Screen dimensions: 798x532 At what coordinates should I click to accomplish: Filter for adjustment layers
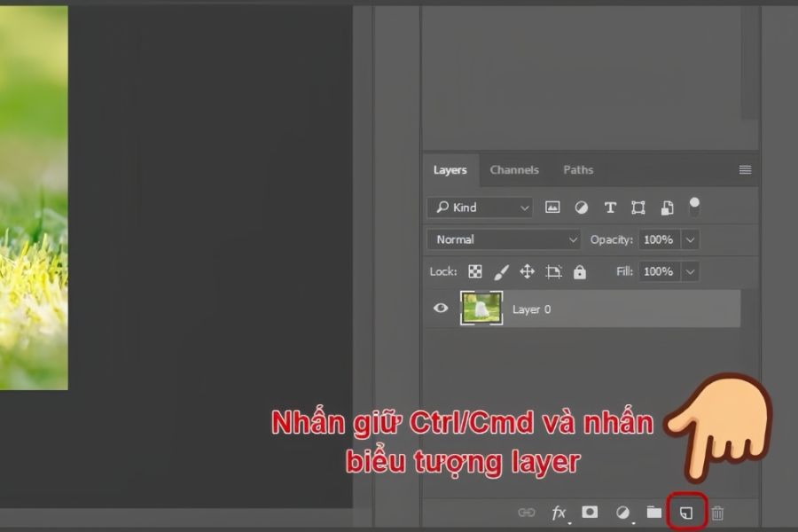click(582, 207)
